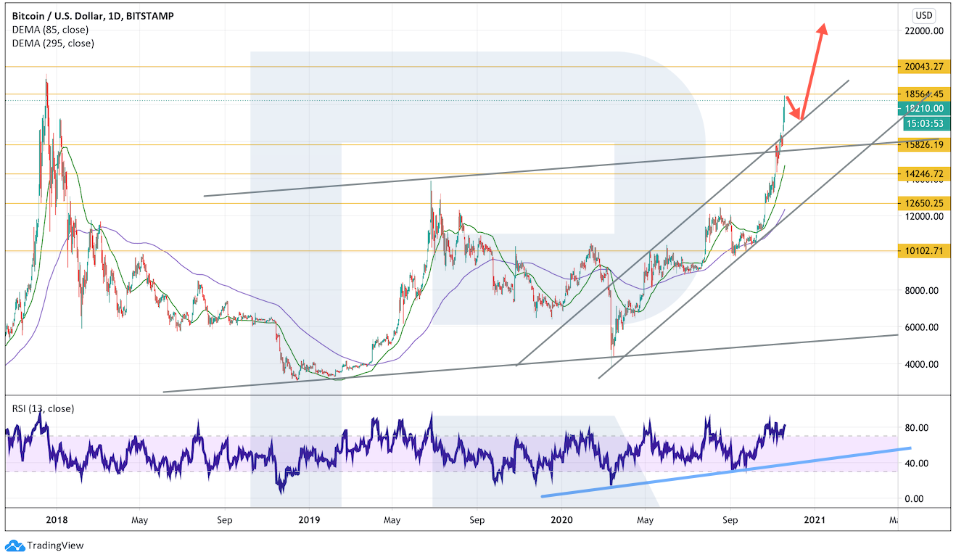Click the large red upward arrow
This screenshot has width=956, height=560.
817,65
